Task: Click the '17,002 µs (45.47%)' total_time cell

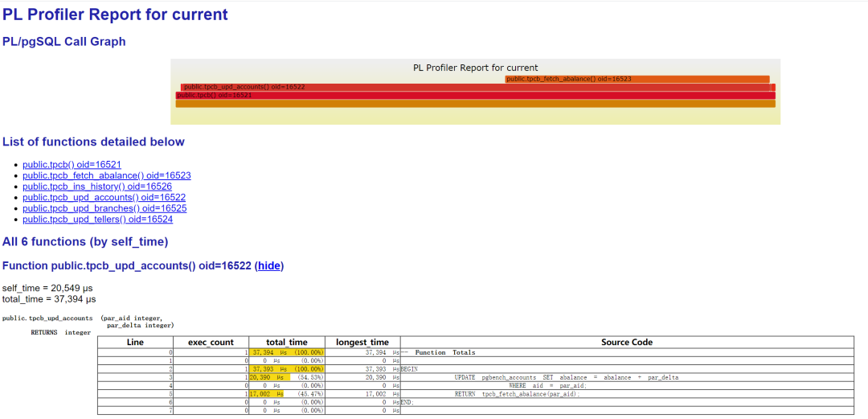Action: [287, 394]
